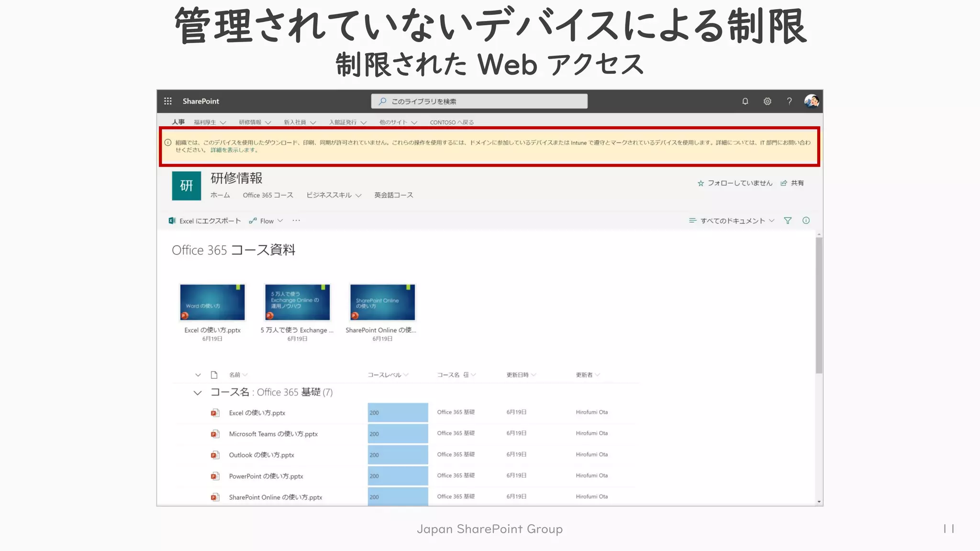Open the details info pane icon

click(x=806, y=220)
